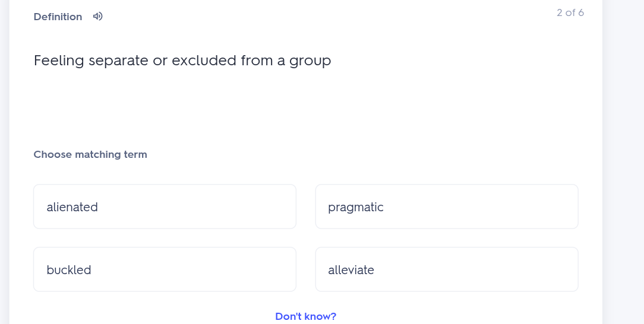Play the definition audio with the speaker icon
This screenshot has width=644, height=324.
(98, 17)
